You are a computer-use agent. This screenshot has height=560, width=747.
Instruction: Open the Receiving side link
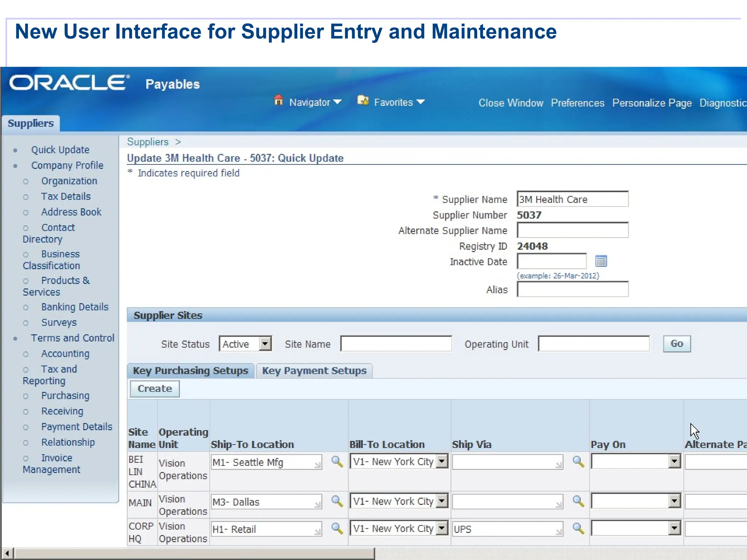[62, 411]
